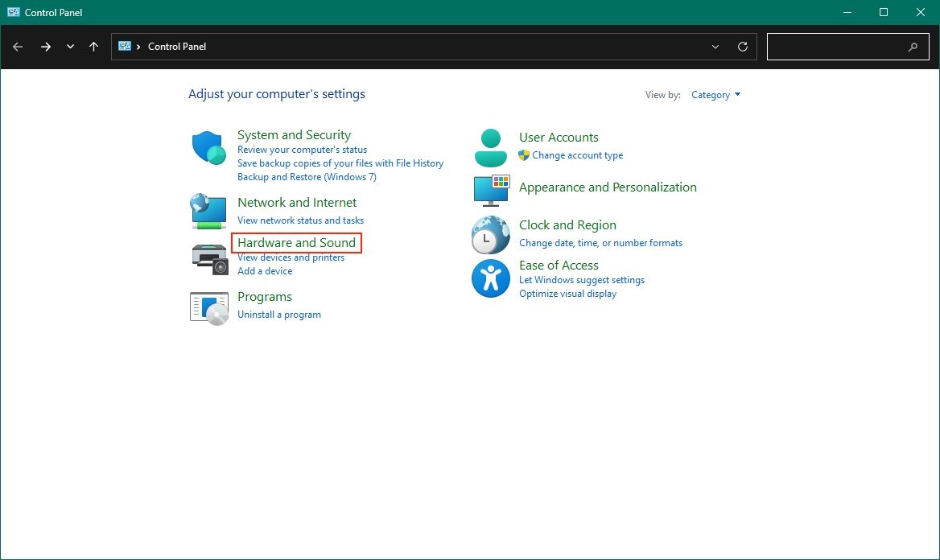940x560 pixels.
Task: Refresh the Control Panel view
Action: (743, 47)
